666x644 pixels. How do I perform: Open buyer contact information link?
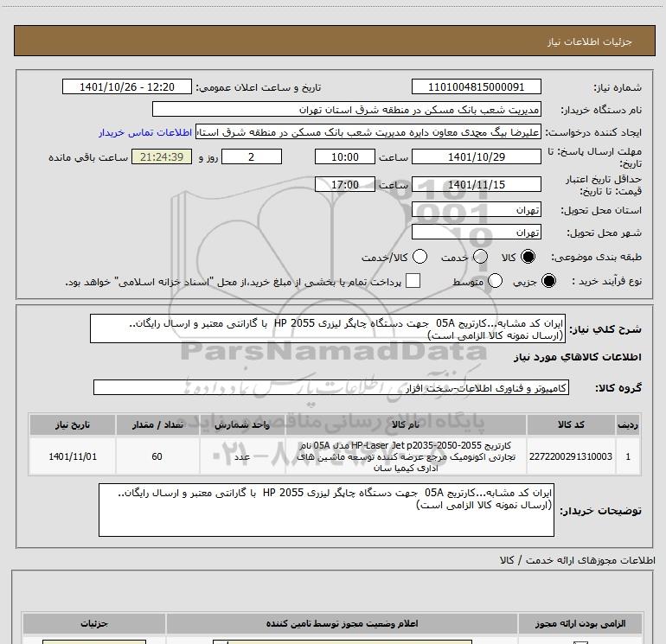[145, 132]
